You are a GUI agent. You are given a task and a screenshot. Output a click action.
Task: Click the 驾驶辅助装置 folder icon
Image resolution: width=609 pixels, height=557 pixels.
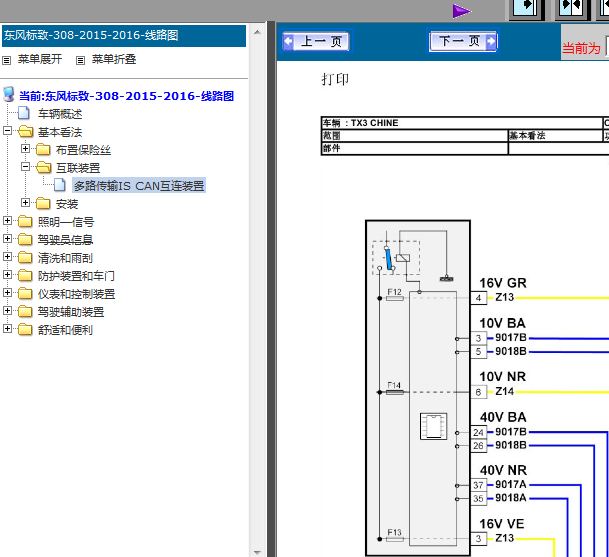[25, 311]
